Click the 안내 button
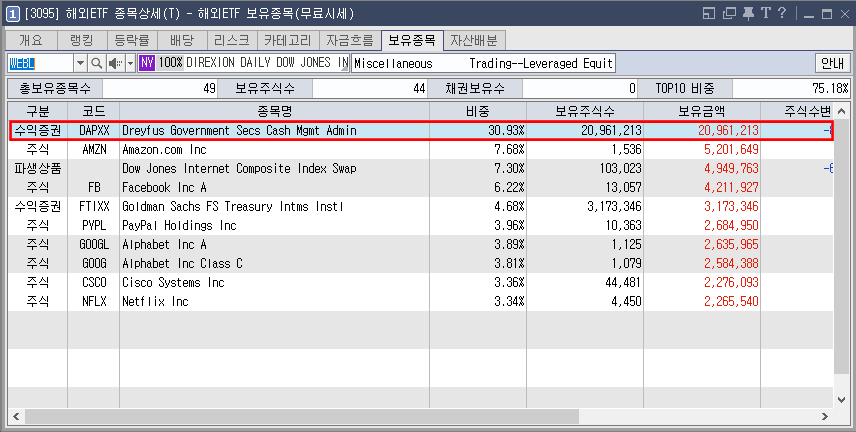 pyautogui.click(x=833, y=63)
